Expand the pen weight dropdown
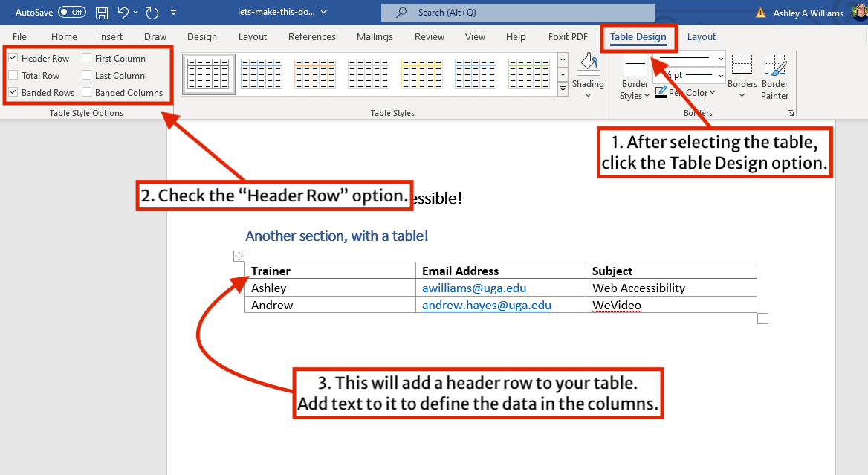868x475 pixels. (x=719, y=75)
